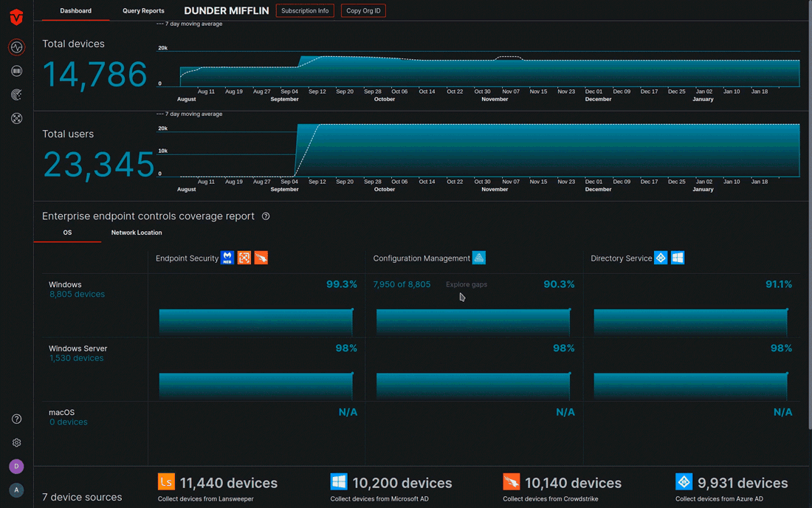Screen dimensions: 812x508
Task: Click the 11,440 devices Lansweeper count
Action: click(x=229, y=483)
